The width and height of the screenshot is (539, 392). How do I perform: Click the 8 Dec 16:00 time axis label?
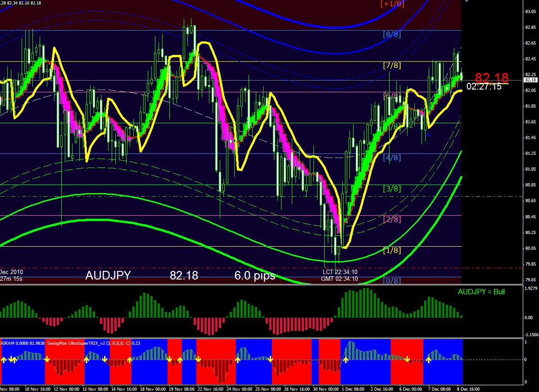[x=468, y=389]
